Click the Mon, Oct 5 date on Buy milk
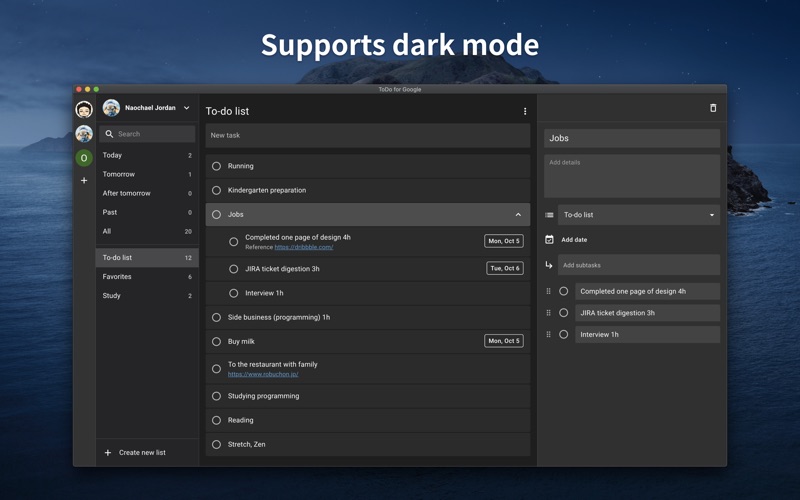 pos(504,341)
